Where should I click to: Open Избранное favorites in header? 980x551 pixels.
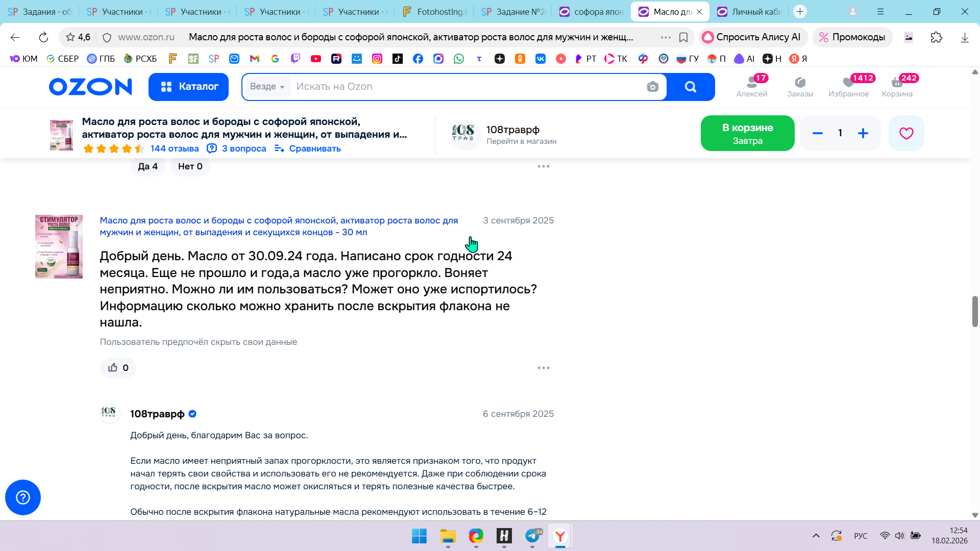coord(848,86)
